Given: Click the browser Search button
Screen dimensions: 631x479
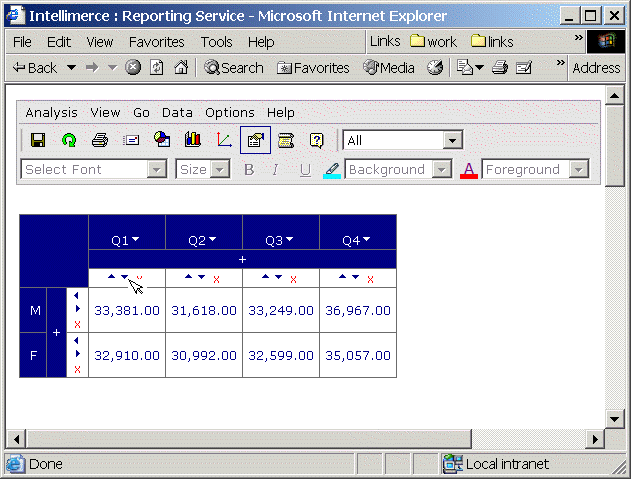Looking at the screenshot, I should click(233, 68).
